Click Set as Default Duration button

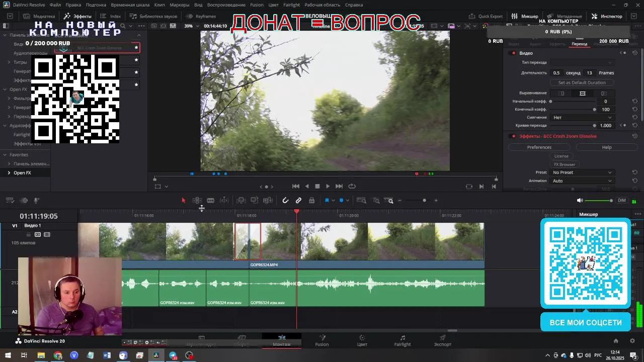click(582, 82)
